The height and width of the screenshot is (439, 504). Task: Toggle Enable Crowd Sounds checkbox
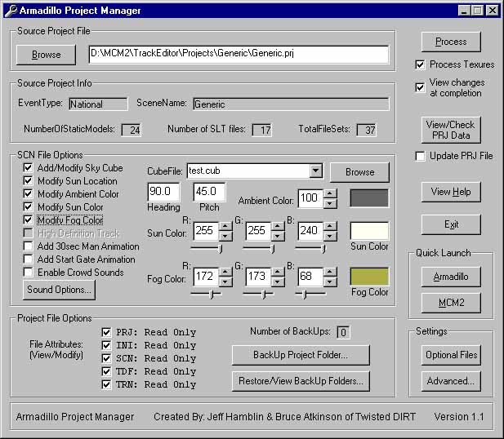(29, 273)
